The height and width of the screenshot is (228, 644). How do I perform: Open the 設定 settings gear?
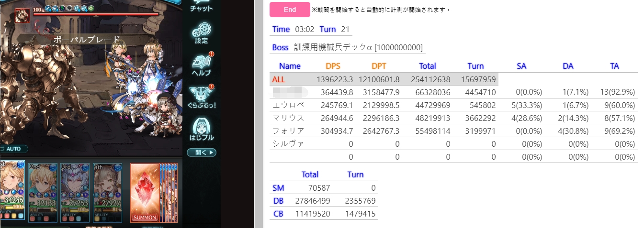click(202, 33)
